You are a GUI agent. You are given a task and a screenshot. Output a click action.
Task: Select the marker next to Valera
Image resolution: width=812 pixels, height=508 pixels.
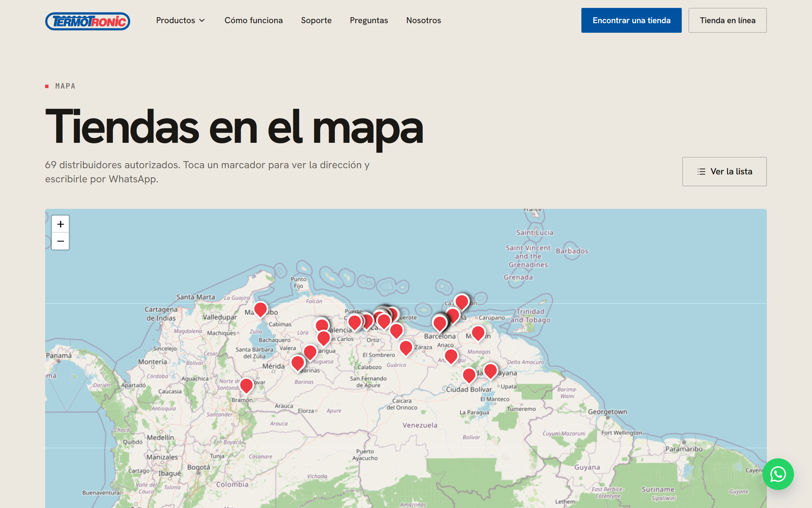pyautogui.click(x=310, y=352)
